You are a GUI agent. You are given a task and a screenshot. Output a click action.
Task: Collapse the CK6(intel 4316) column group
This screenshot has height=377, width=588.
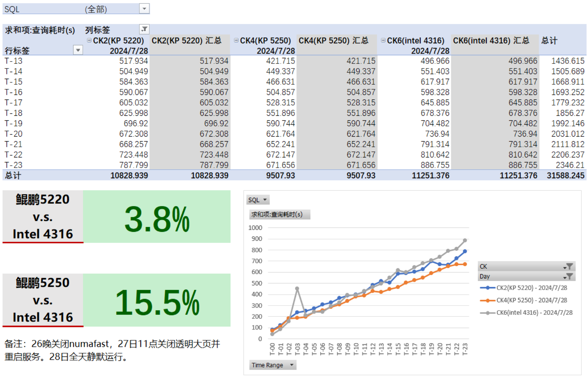click(383, 40)
